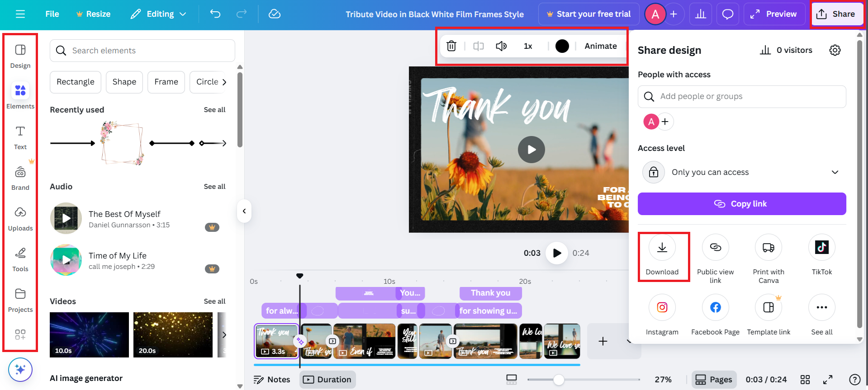Open the hamburger main menu
Screen dimensions: 868x390
pos(20,14)
